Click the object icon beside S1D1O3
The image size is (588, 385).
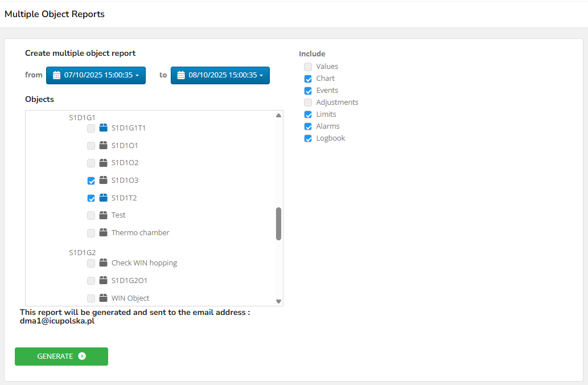pos(103,181)
